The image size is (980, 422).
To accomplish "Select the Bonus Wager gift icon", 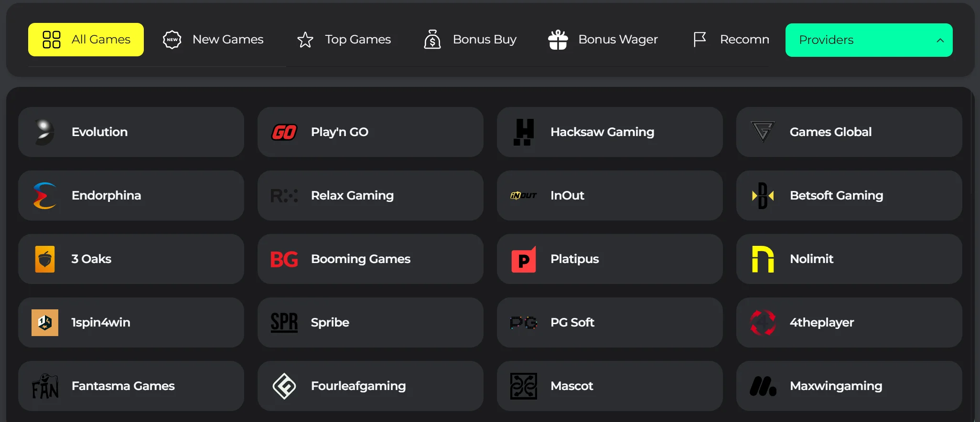I will pyautogui.click(x=559, y=40).
